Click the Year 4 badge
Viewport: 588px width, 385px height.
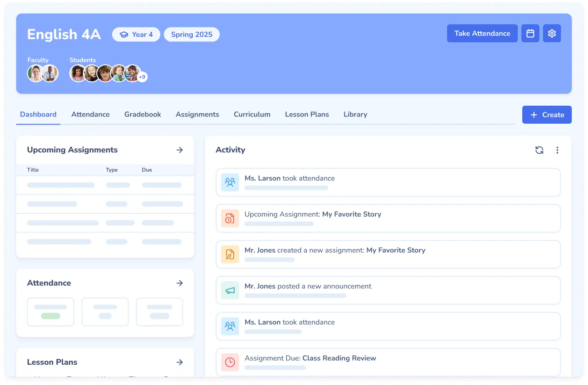(136, 34)
